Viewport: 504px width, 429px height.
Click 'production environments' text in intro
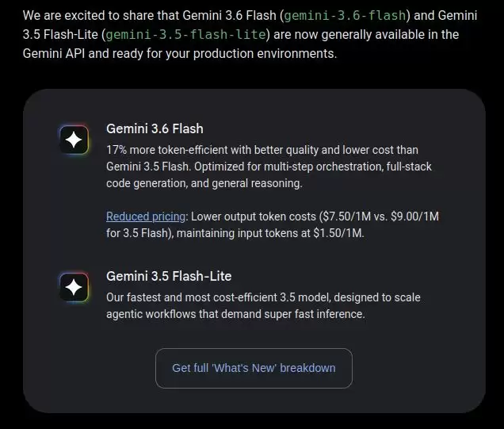(x=264, y=53)
